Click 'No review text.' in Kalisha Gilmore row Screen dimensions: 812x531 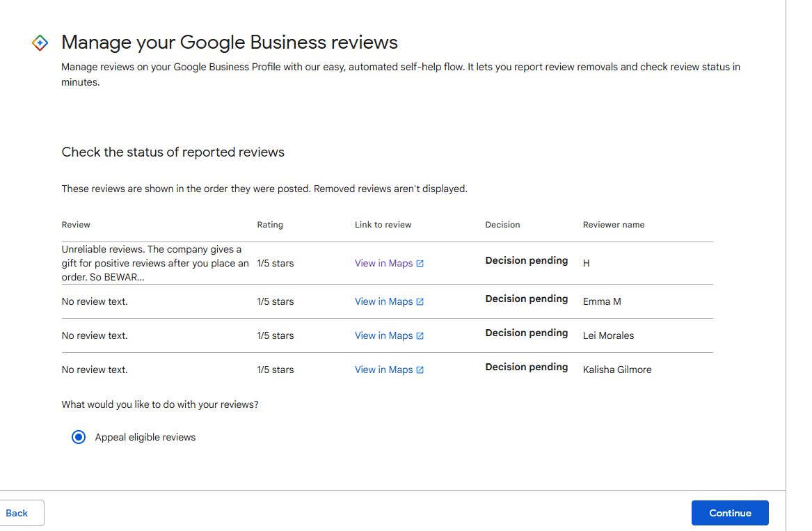point(94,370)
